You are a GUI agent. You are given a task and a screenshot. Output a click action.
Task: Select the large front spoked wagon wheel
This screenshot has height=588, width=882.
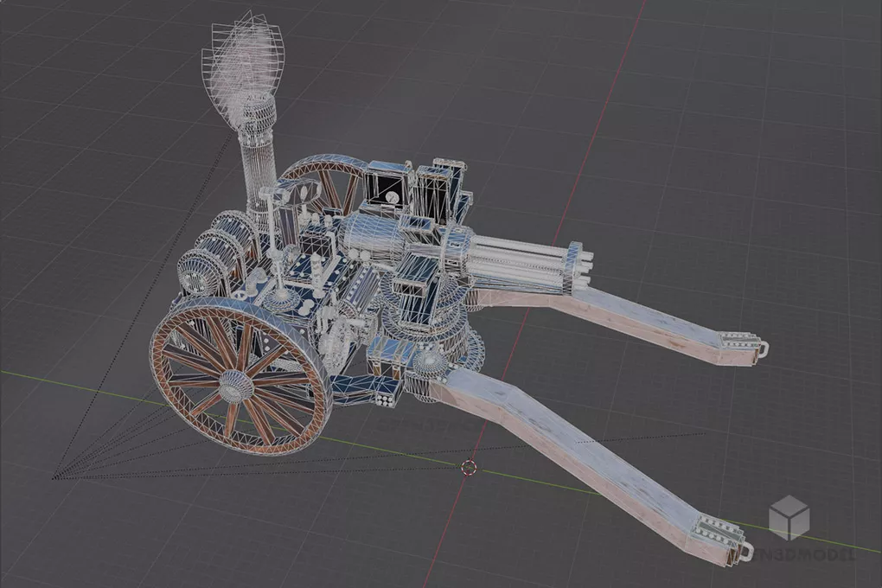[x=241, y=376]
